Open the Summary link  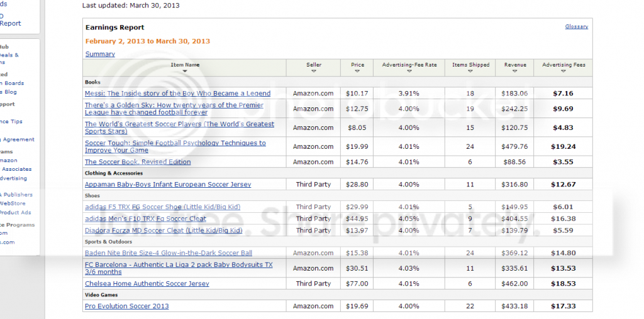pos(100,54)
